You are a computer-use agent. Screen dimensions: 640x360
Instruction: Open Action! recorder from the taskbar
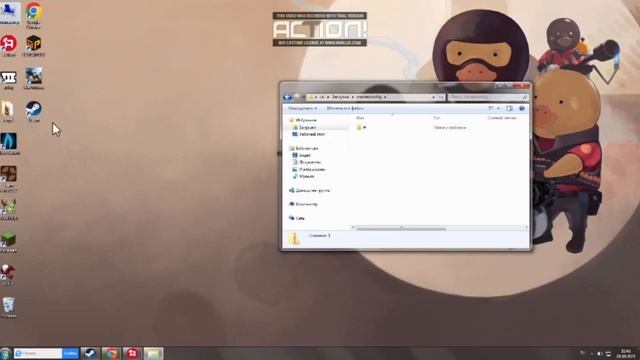point(132,353)
